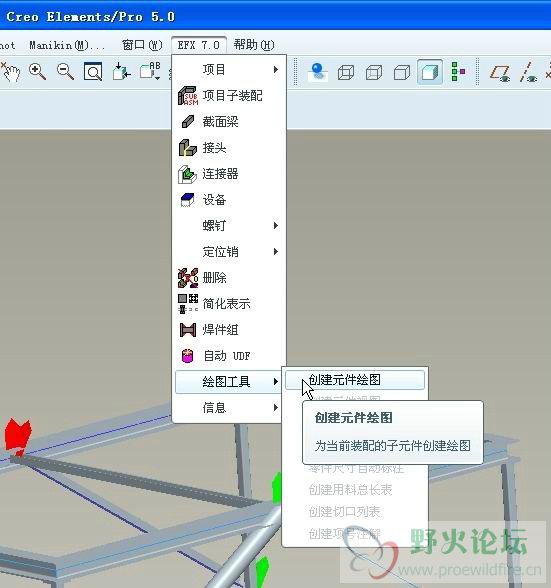This screenshot has height=588, width=551.
Task: Choose 连接器 from EFX menu
Action: 228,174
